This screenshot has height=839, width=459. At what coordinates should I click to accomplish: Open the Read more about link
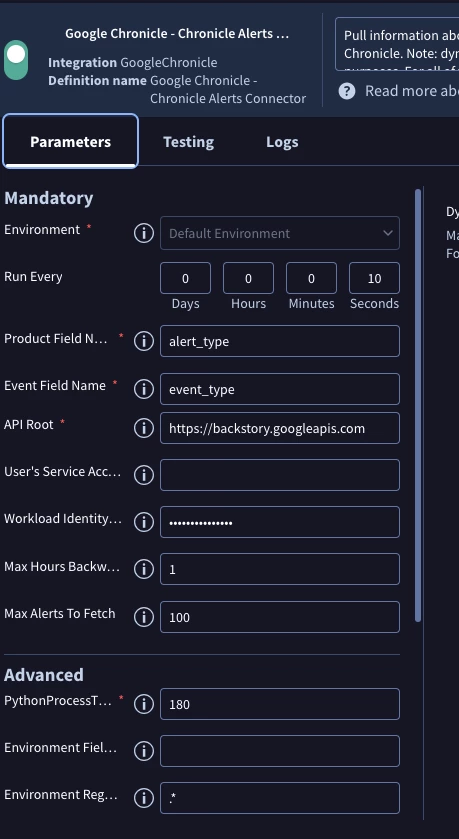tap(411, 91)
